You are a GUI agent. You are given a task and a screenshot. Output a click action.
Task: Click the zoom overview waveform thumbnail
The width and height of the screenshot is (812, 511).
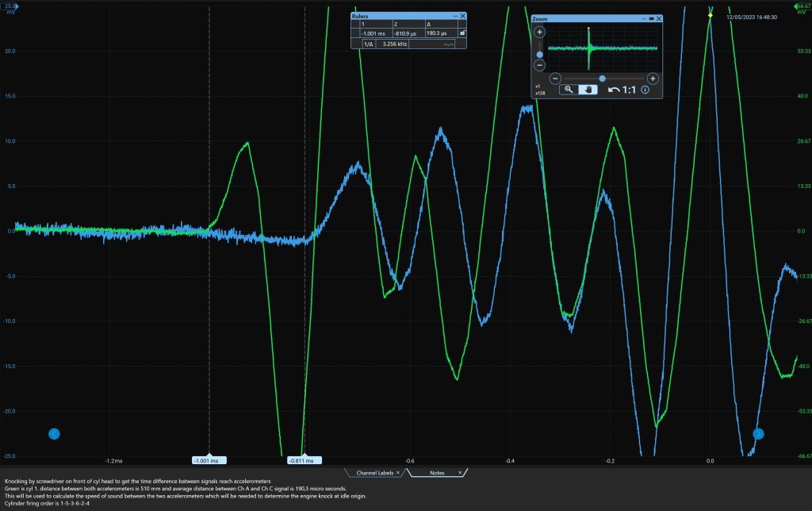pyautogui.click(x=603, y=48)
